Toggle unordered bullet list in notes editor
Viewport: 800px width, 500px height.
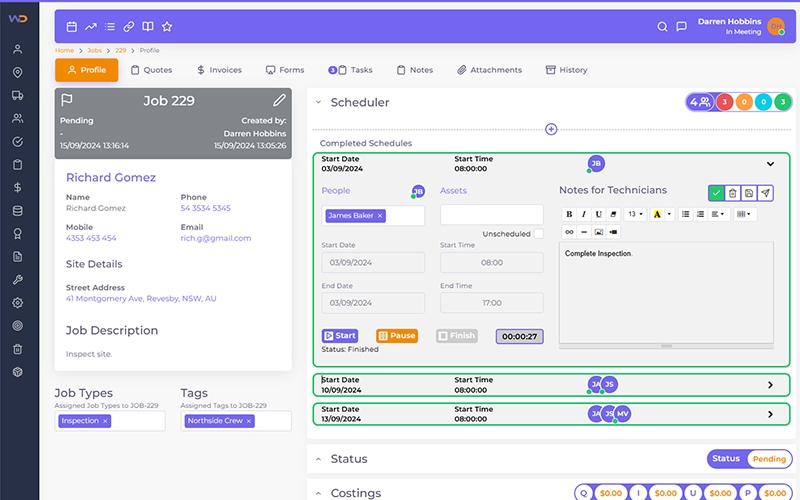pos(686,214)
